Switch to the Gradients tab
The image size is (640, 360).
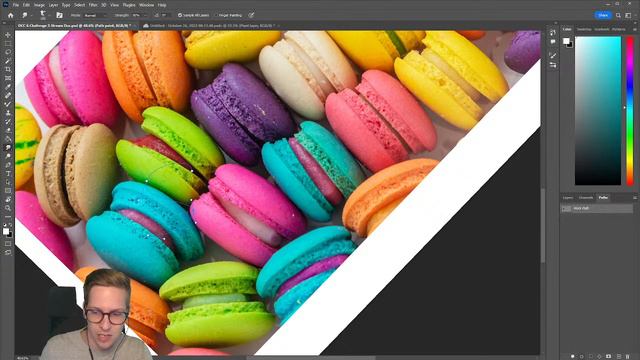pyautogui.click(x=602, y=29)
